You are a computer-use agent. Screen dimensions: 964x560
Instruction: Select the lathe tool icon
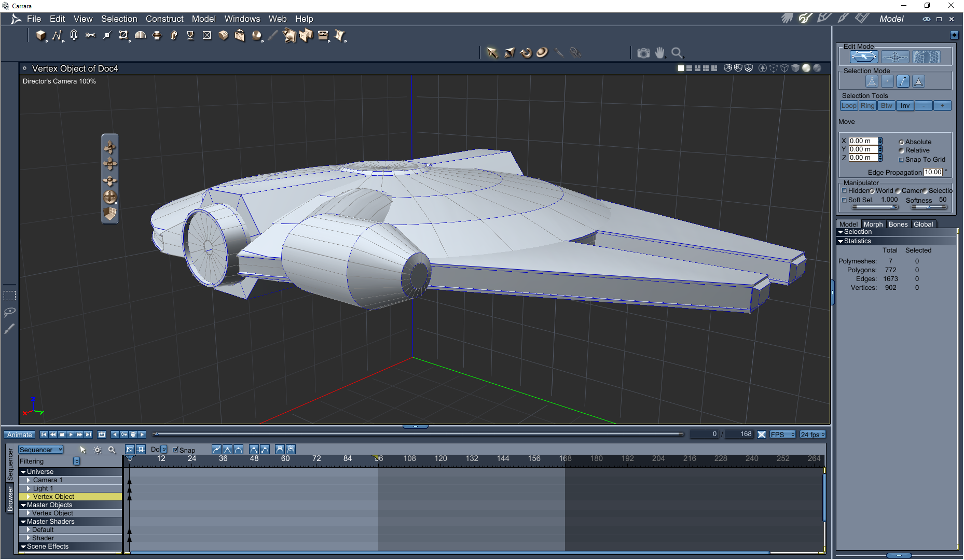point(157,35)
